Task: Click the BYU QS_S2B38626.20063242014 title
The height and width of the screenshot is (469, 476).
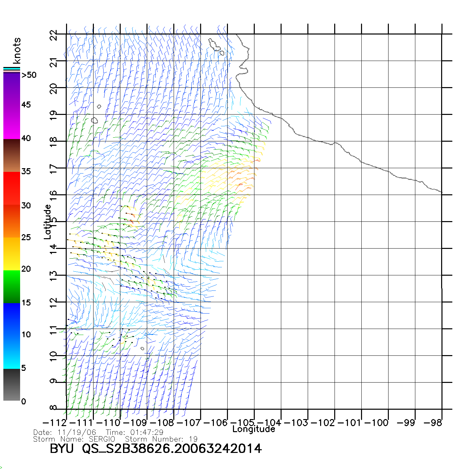Action: click(x=156, y=449)
